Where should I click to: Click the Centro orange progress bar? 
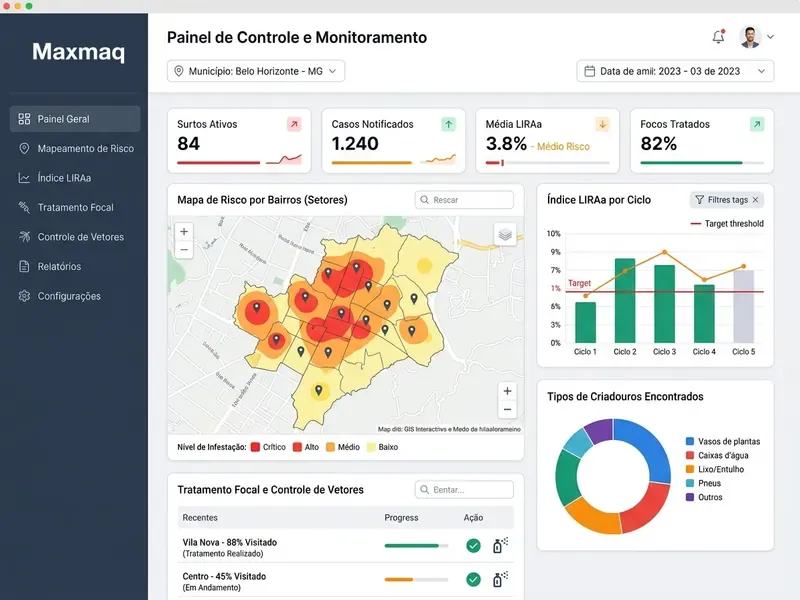416,580
